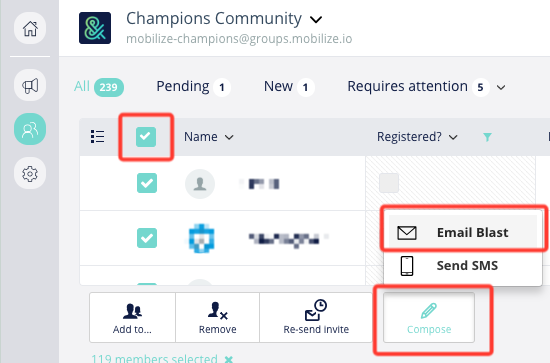Choose Send SMS from compose menu
Screen dimensions: 550x363
tap(463, 265)
